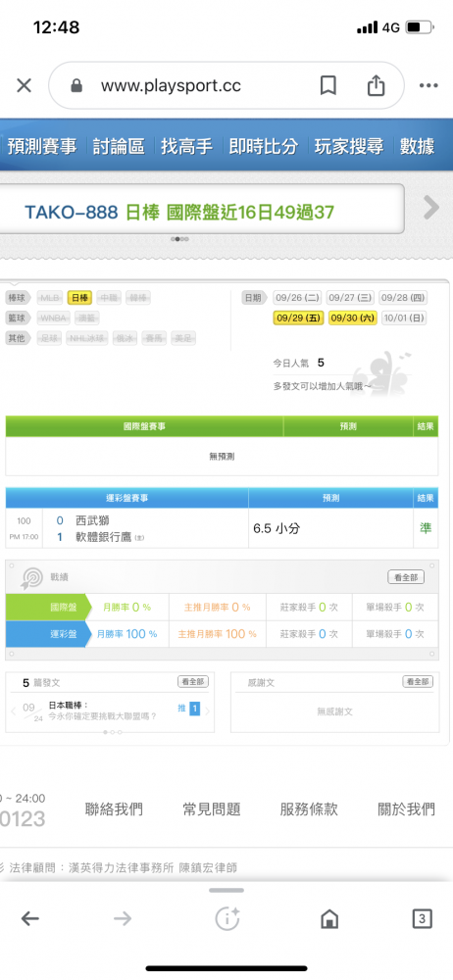Image resolution: width=453 pixels, height=980 pixels.
Task: Open the 預測賽事 navigation tab
Action: point(42,146)
